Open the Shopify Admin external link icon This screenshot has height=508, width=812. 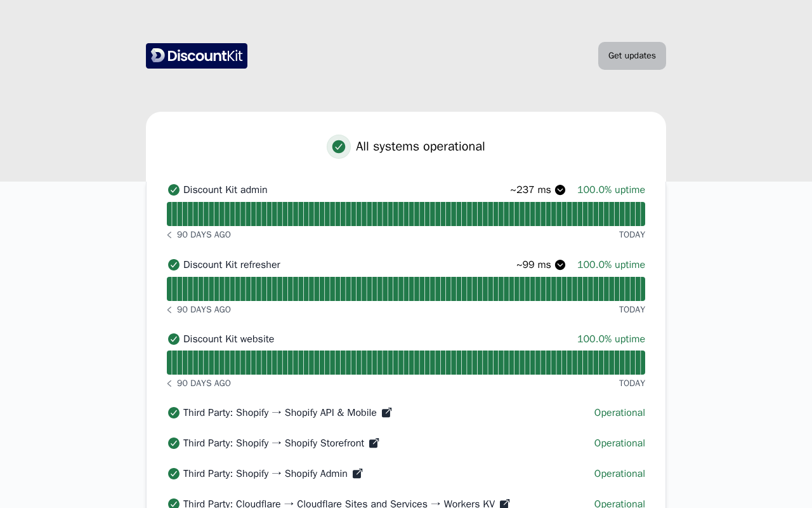tap(358, 474)
